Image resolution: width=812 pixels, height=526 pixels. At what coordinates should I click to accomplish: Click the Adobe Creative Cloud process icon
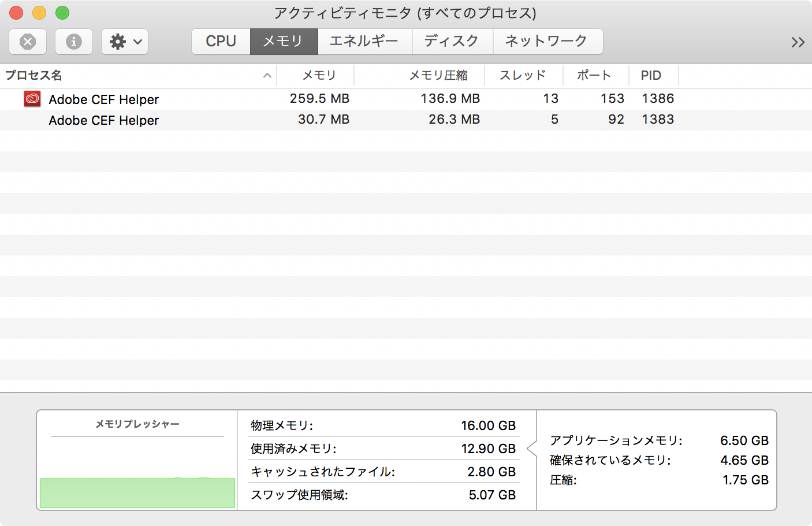point(32,99)
